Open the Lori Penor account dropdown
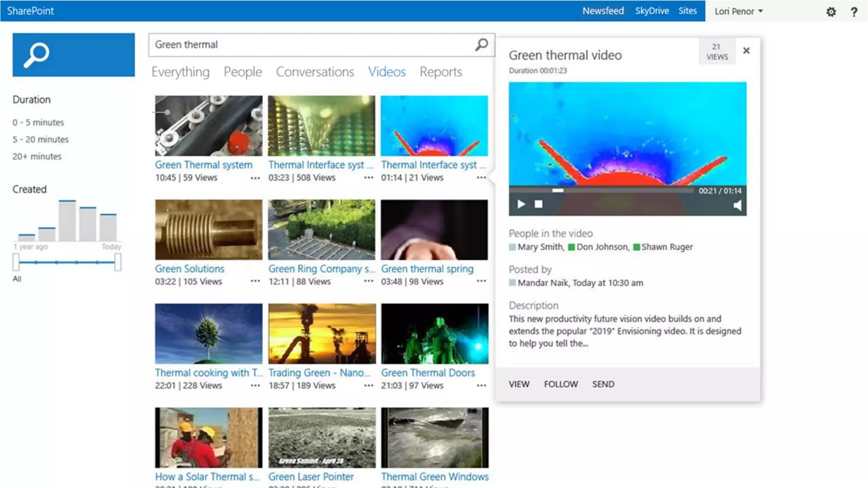 (x=739, y=11)
